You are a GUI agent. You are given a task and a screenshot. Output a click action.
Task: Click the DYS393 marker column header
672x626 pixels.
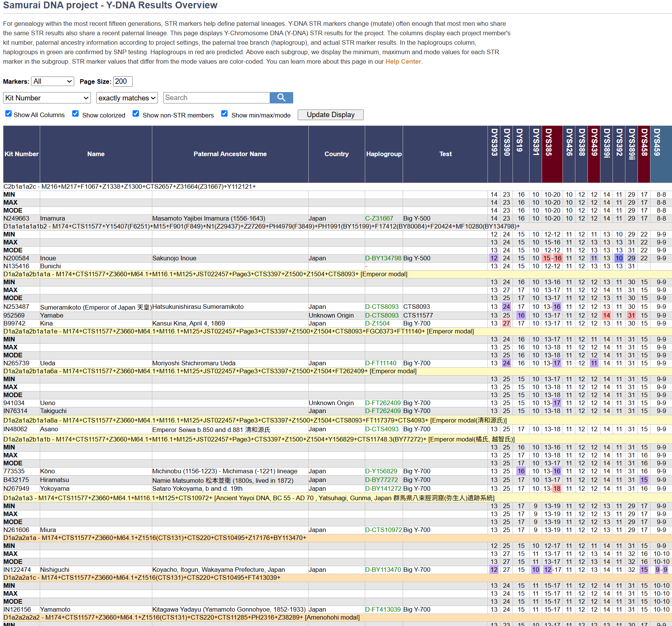pos(494,142)
